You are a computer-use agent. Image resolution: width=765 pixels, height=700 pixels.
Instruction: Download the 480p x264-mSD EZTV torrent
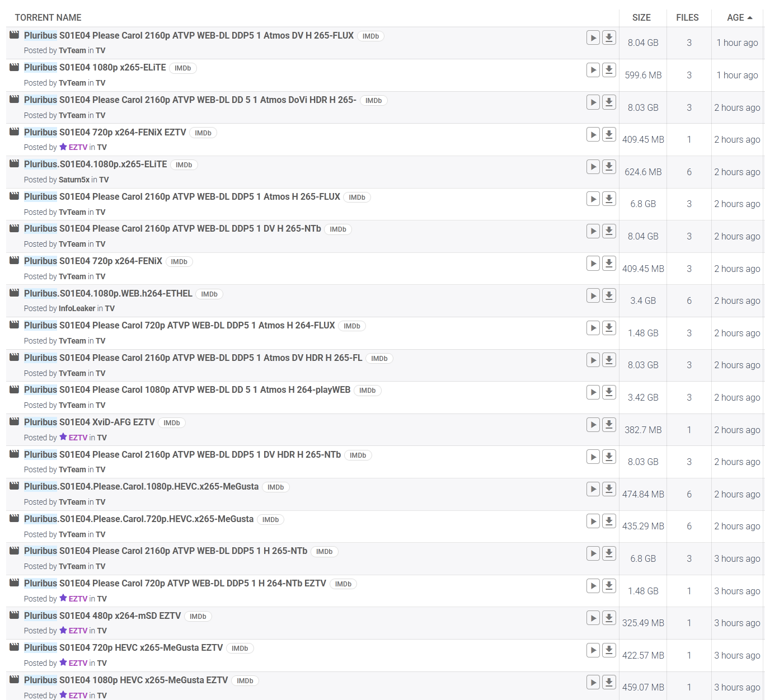click(x=609, y=618)
